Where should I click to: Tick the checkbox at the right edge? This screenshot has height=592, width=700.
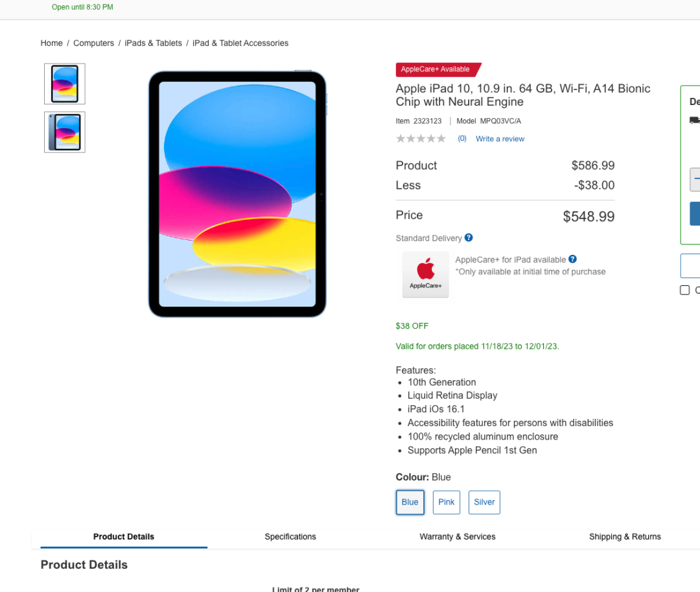[x=684, y=290]
